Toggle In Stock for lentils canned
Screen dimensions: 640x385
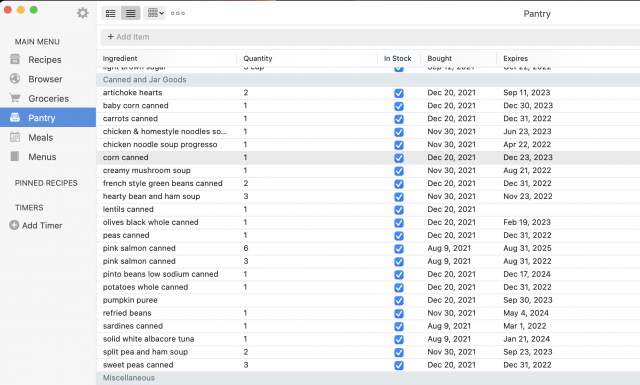click(399, 210)
